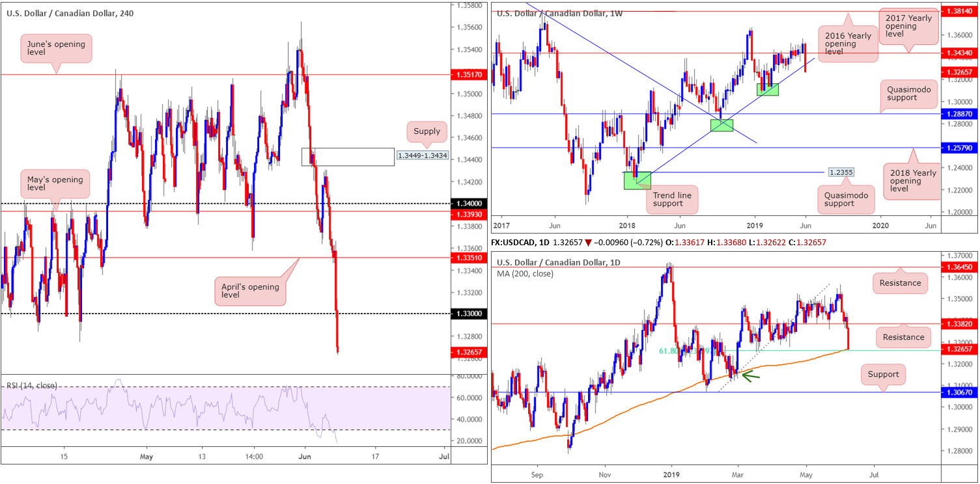Click RSI scale value 20.0000
Screen dimensions: 980x484
(468, 440)
